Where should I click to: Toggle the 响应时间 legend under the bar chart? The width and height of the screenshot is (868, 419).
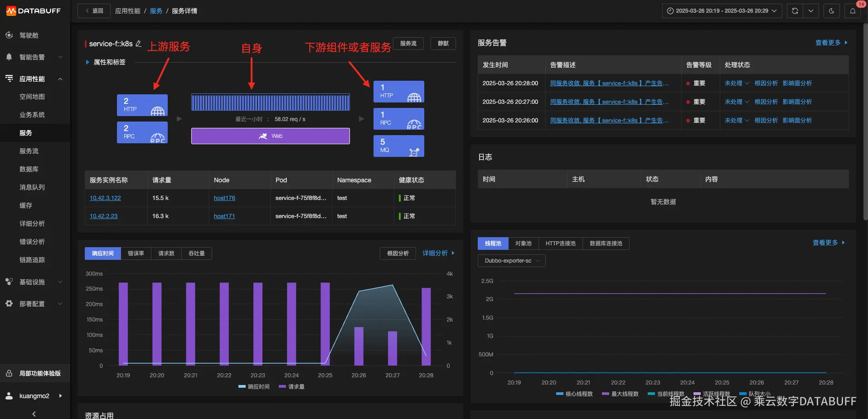pos(254,387)
